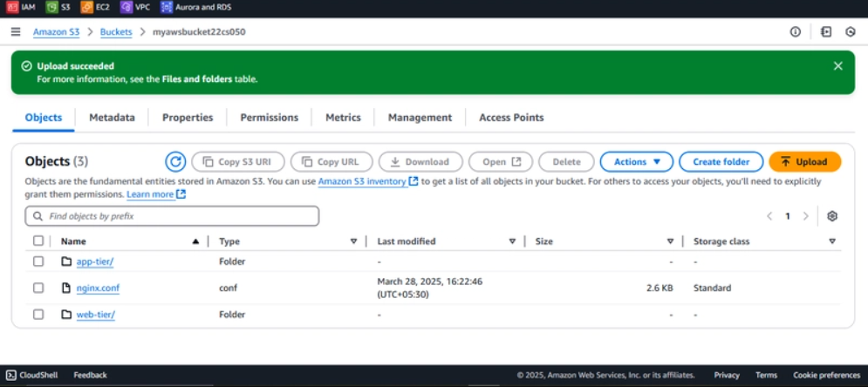Select all objects with header checkbox
The image size is (868, 387).
[38, 241]
